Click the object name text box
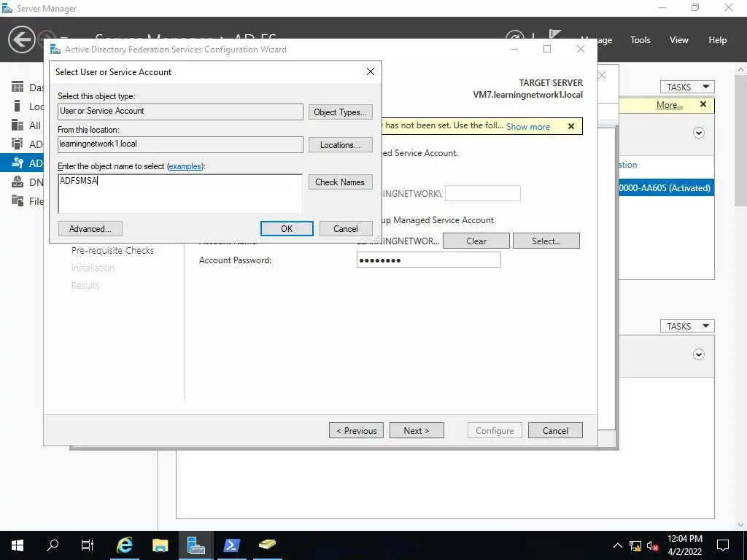747x560 pixels. pyautogui.click(x=180, y=193)
